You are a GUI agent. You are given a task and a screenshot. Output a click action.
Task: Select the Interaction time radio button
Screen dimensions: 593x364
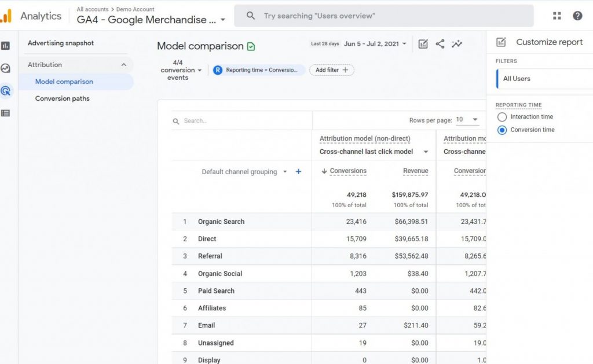tap(502, 117)
